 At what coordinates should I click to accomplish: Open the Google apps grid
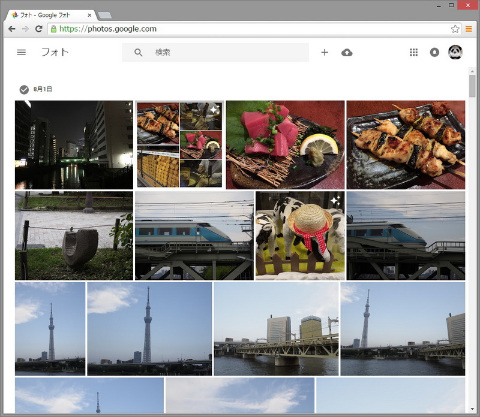(x=414, y=52)
